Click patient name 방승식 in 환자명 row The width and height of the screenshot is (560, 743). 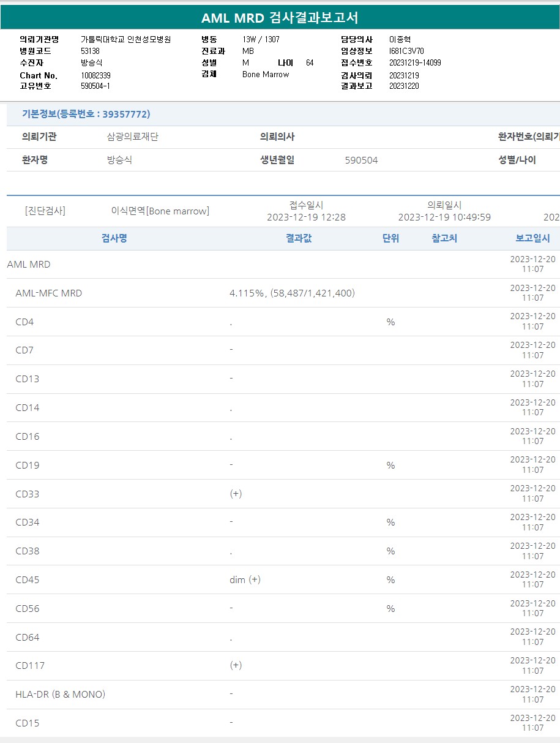(119, 160)
